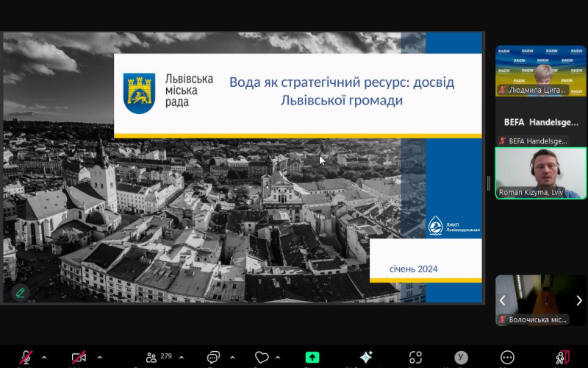Unmute the microphone in Zoom toolbar
Viewport: 588px width, 368px height.
(26, 357)
